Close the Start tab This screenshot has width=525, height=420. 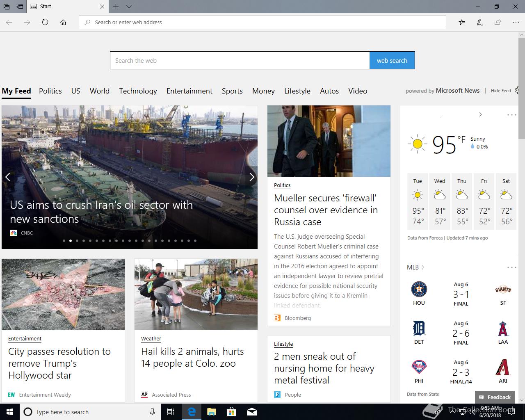click(x=102, y=7)
